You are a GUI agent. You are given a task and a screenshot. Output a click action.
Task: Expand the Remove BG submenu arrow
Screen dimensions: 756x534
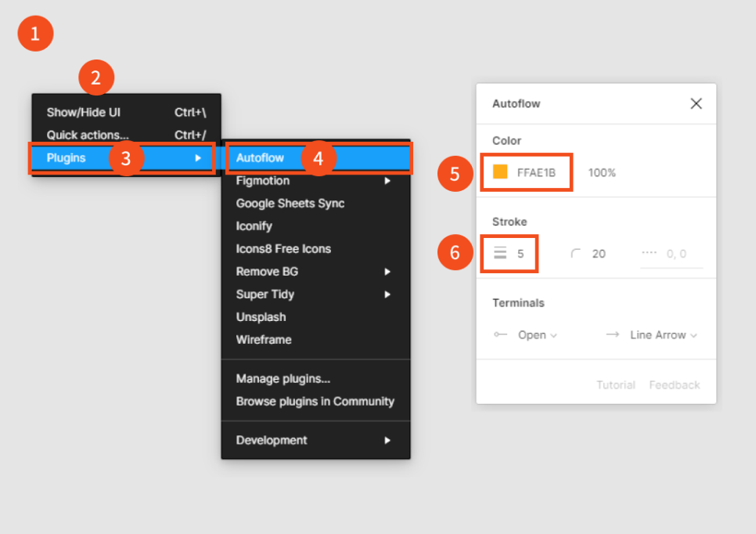point(387,272)
